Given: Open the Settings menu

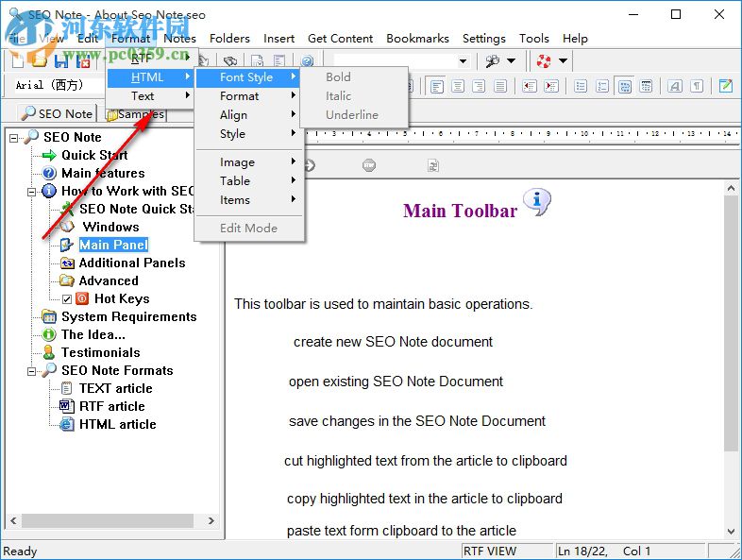Looking at the screenshot, I should pyautogui.click(x=483, y=39).
